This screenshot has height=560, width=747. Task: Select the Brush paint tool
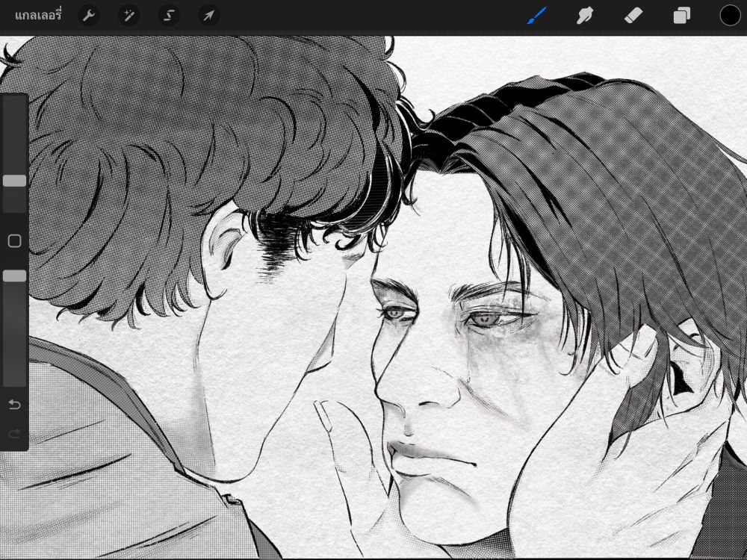[537, 16]
